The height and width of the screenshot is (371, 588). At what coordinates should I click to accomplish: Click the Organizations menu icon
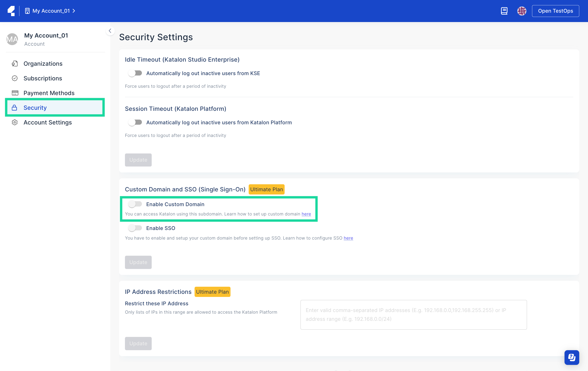pos(15,63)
